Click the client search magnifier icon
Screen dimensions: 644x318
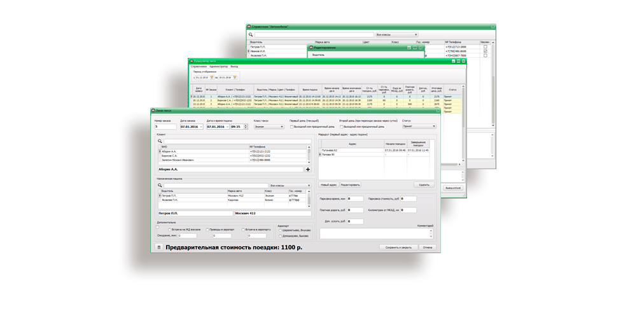160,141
